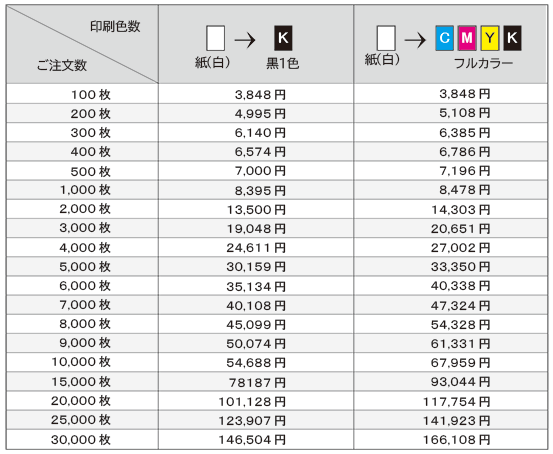553x454 pixels.
Task: Click the 3,848円 price for 黒1色
Action: click(x=260, y=95)
